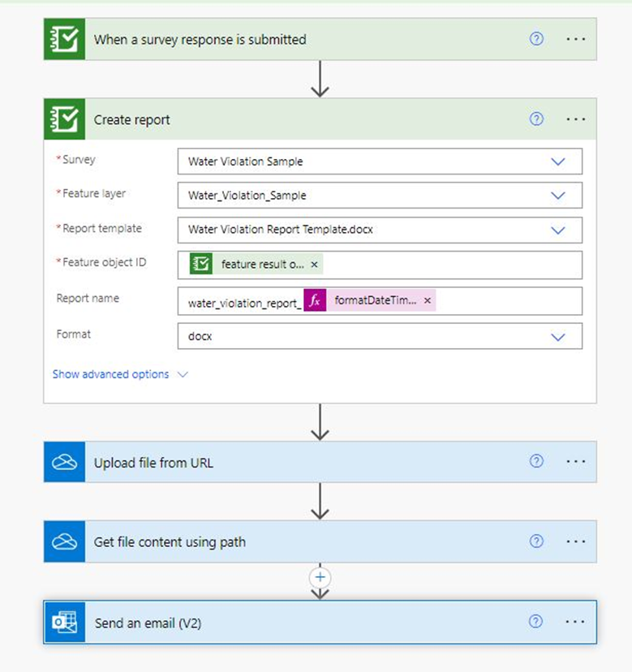Show help for the Create report action
The height and width of the screenshot is (672, 632).
point(536,119)
